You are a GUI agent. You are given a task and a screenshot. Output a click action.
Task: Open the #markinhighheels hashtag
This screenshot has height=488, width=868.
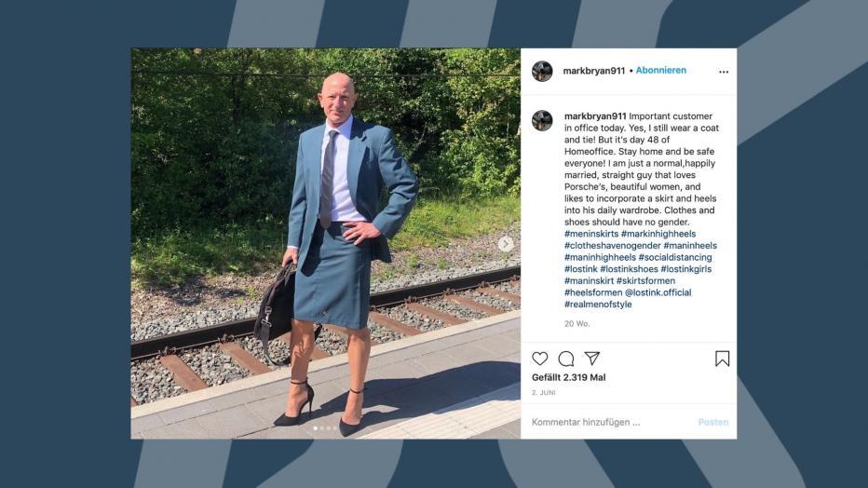pyautogui.click(x=658, y=234)
